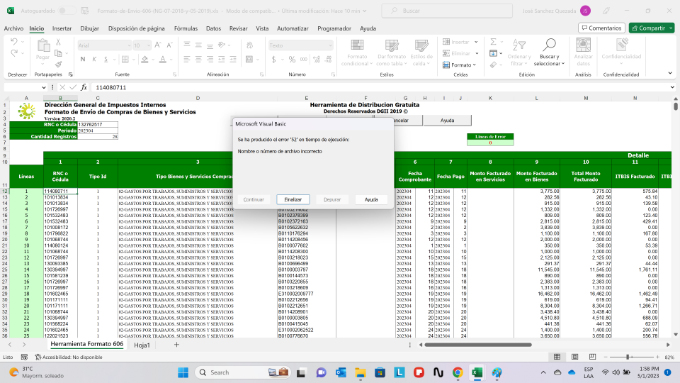Toggle italic formatting K
Image resolution: width=680 pixels, height=383 pixels.
coord(94,59)
